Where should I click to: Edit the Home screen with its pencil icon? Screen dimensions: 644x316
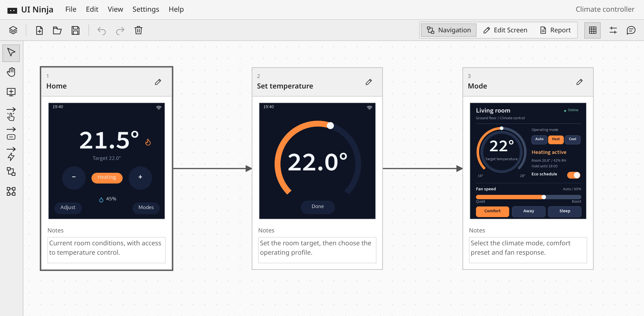click(x=158, y=82)
